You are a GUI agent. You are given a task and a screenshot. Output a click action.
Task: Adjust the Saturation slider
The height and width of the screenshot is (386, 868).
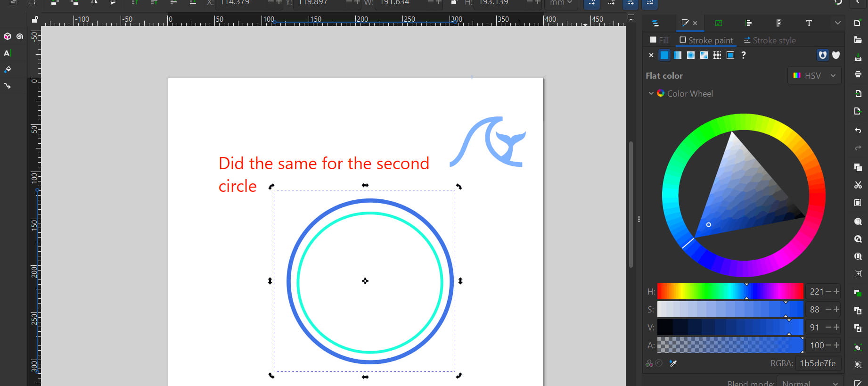[730, 310]
